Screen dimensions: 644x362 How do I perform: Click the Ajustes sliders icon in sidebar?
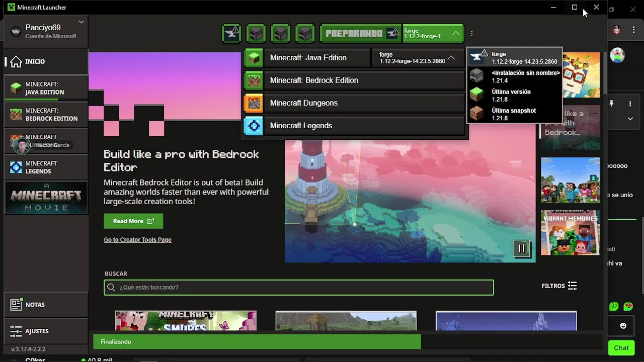pyautogui.click(x=16, y=331)
